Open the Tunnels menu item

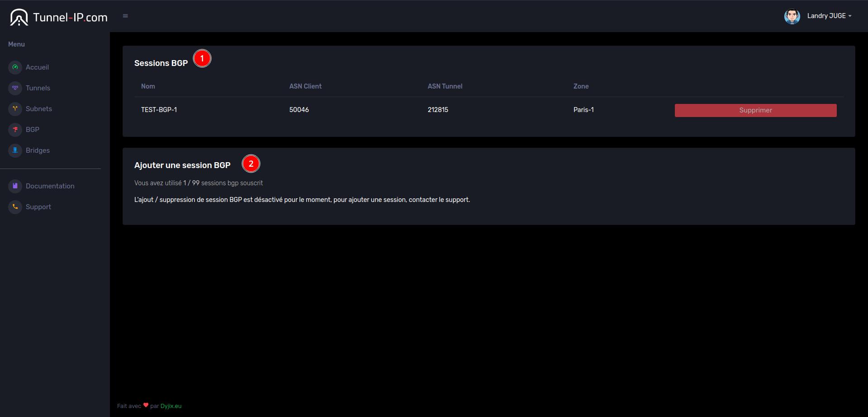pos(38,88)
